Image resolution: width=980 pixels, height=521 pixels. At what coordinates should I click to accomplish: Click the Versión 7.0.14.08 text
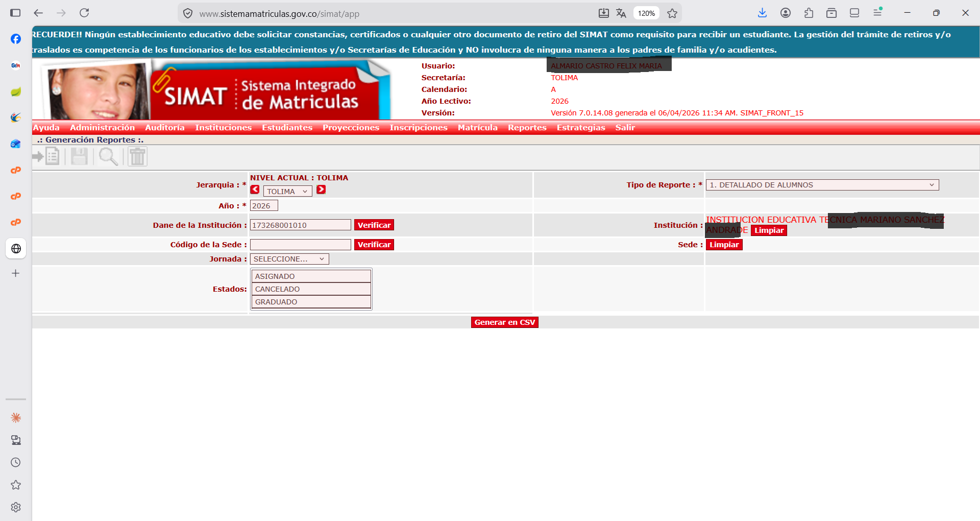(x=677, y=113)
